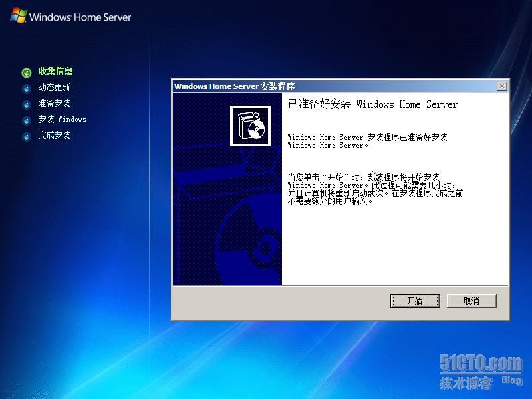
Task: Click the bullet icon beside 准备安装
Action: pyautogui.click(x=27, y=105)
